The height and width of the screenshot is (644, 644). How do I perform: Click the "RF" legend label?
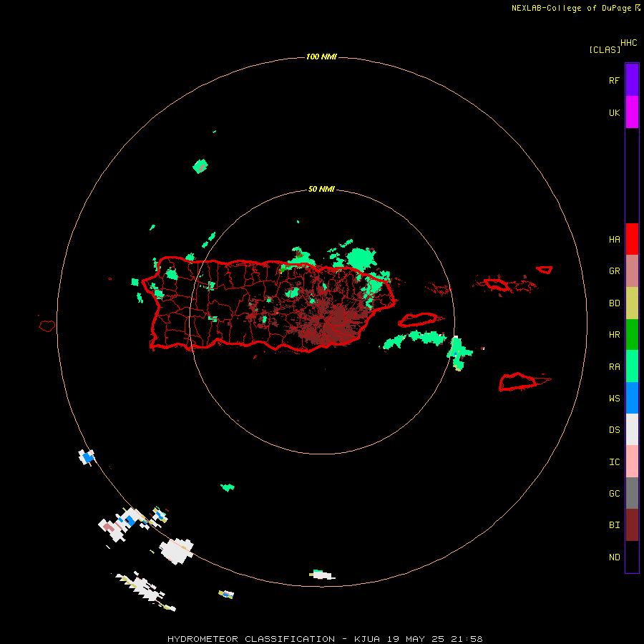click(614, 81)
